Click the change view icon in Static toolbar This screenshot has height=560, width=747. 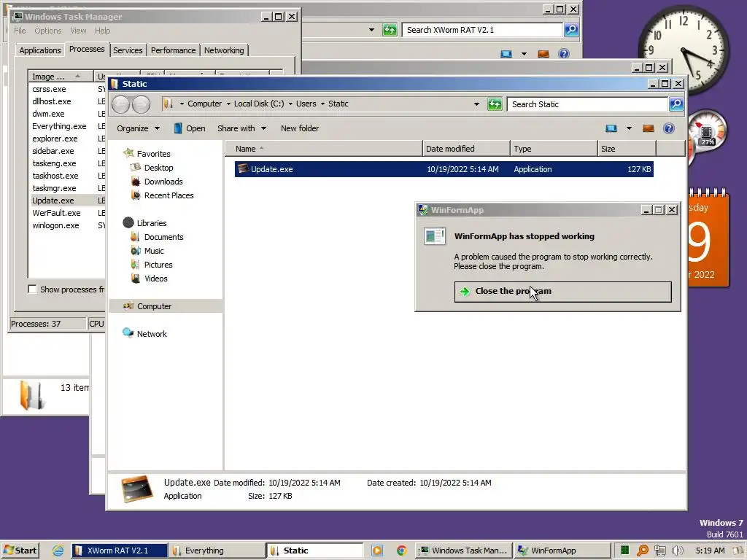point(611,128)
